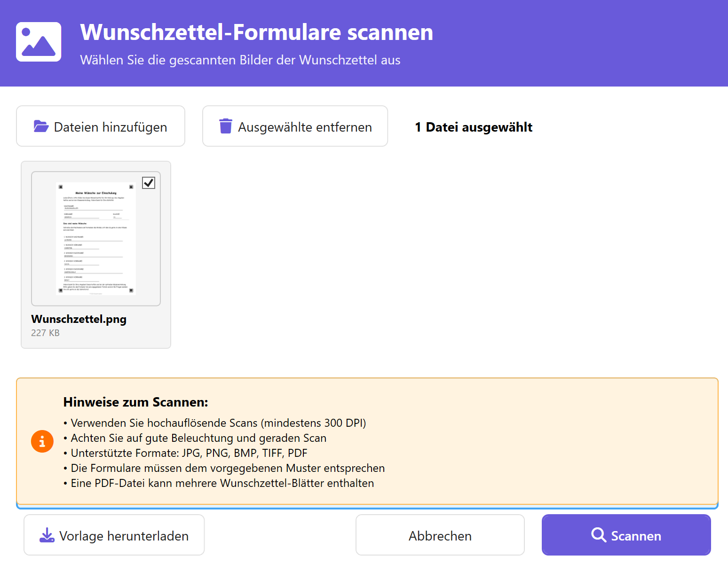Select the file name Wunschzettel.png
Screen dimensions: 728x564
click(x=79, y=319)
